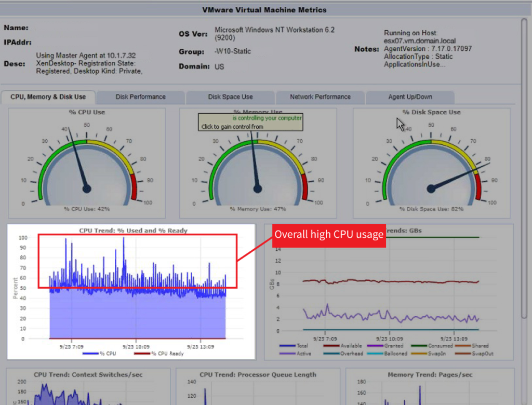
Task: Click the 'US' domain value
Action: point(219,66)
